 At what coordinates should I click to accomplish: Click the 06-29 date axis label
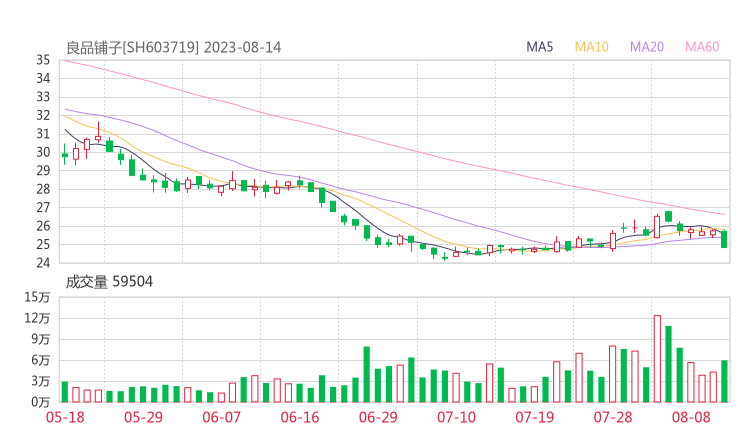click(378, 417)
